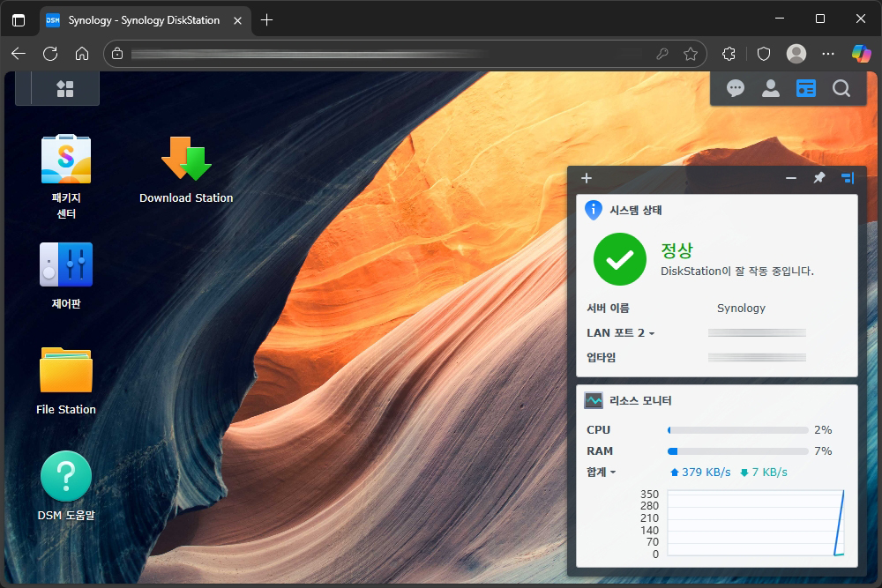This screenshot has height=588, width=882.
Task: Select the Synology DiskStation browser tab
Action: [x=144, y=20]
